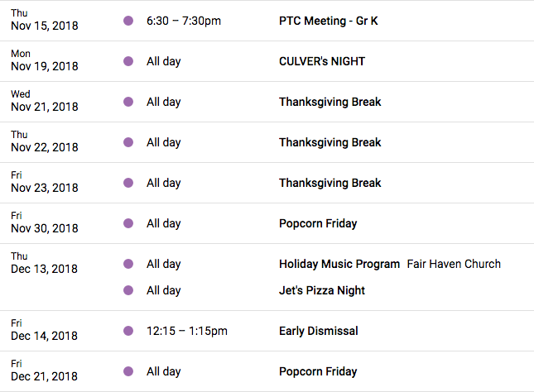Open the PTC Meeting - Gr K event
534x392 pixels.
point(329,21)
